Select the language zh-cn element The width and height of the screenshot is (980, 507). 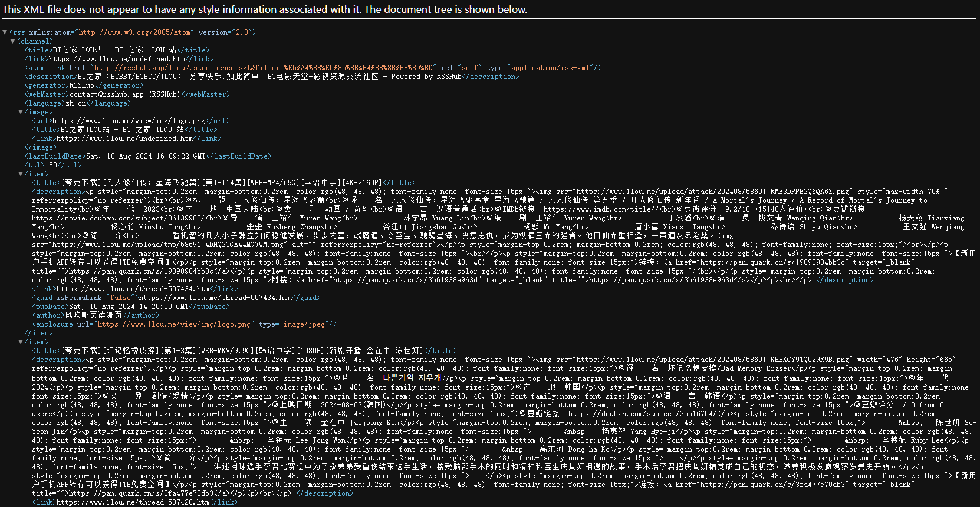[x=78, y=103]
